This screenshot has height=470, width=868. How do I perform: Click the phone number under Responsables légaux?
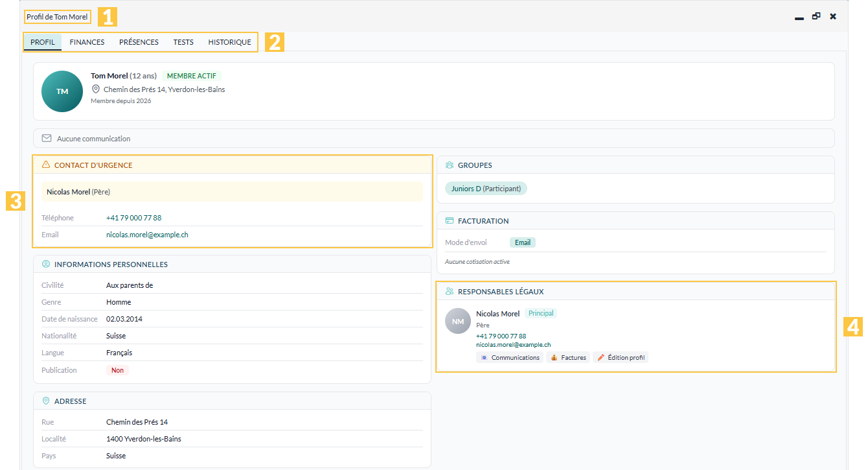501,336
